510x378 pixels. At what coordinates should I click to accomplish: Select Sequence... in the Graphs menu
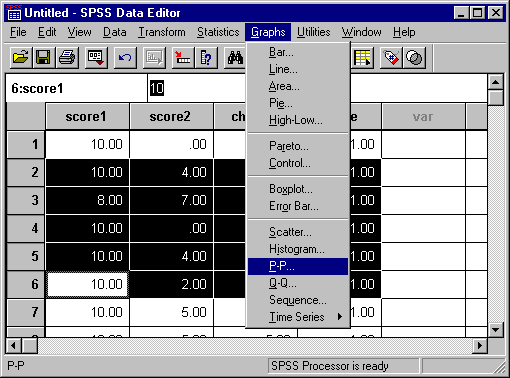point(298,300)
